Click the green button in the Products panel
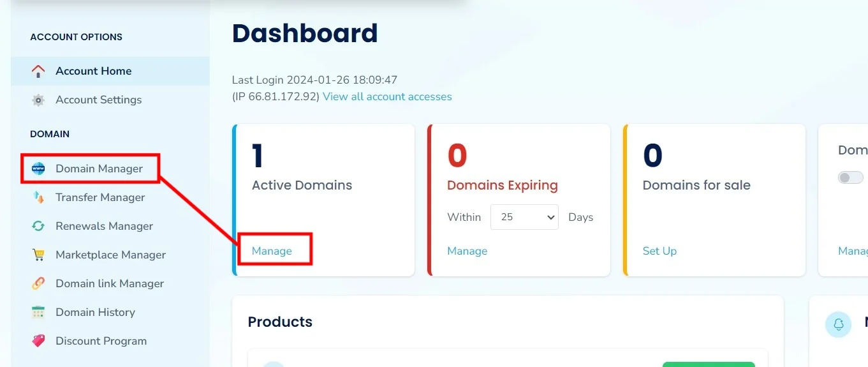Screen dimensions: 868x367 708,364
